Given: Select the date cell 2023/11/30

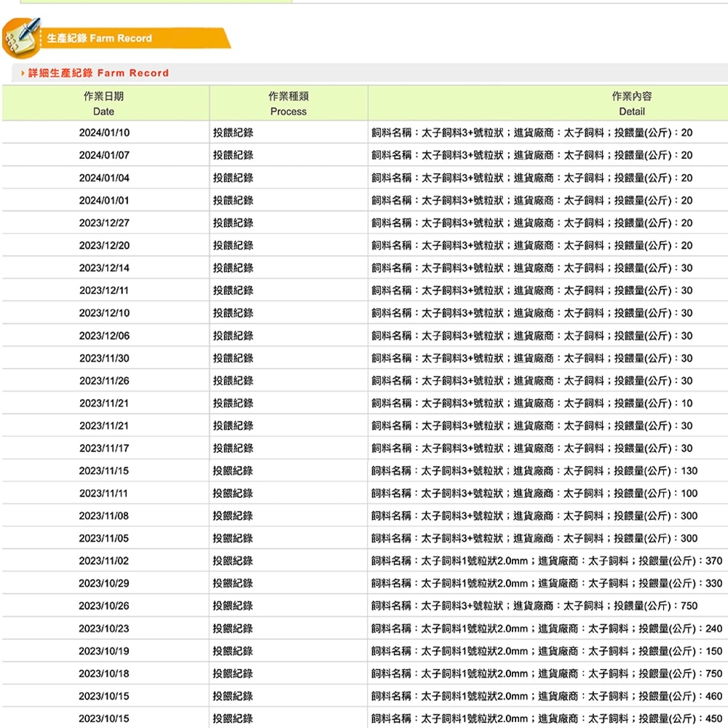Looking at the screenshot, I should (x=104, y=358).
